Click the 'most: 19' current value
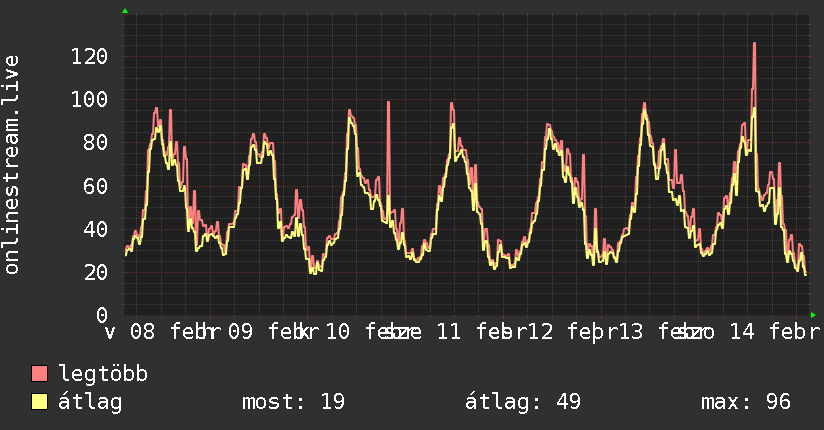 [293, 402]
